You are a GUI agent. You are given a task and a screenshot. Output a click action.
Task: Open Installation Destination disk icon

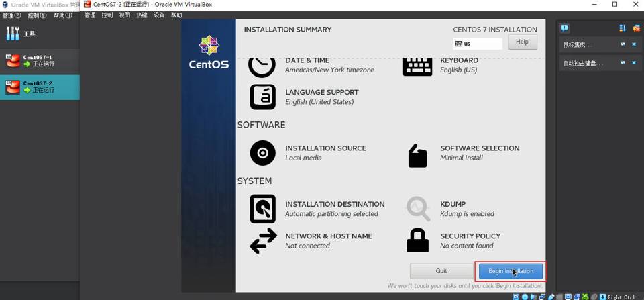(x=262, y=209)
